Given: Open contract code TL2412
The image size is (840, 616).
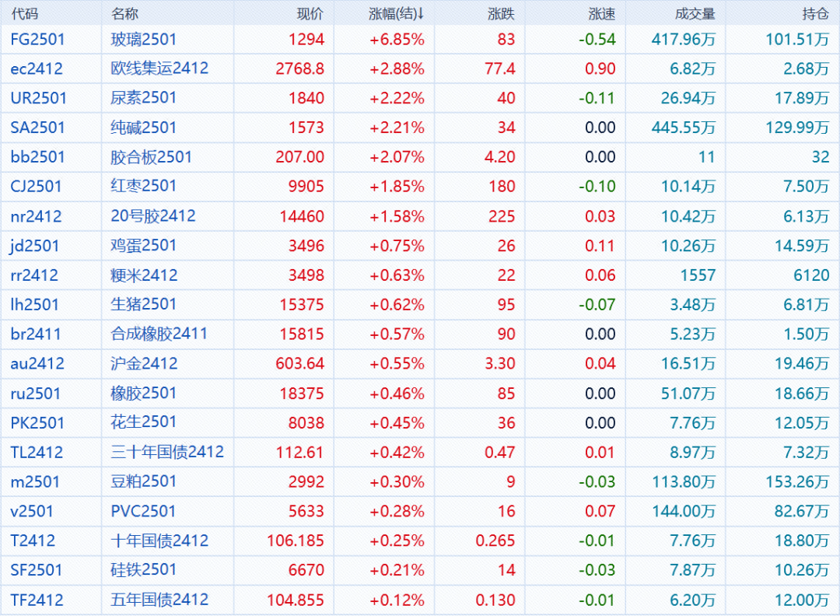Looking at the screenshot, I should (37, 453).
